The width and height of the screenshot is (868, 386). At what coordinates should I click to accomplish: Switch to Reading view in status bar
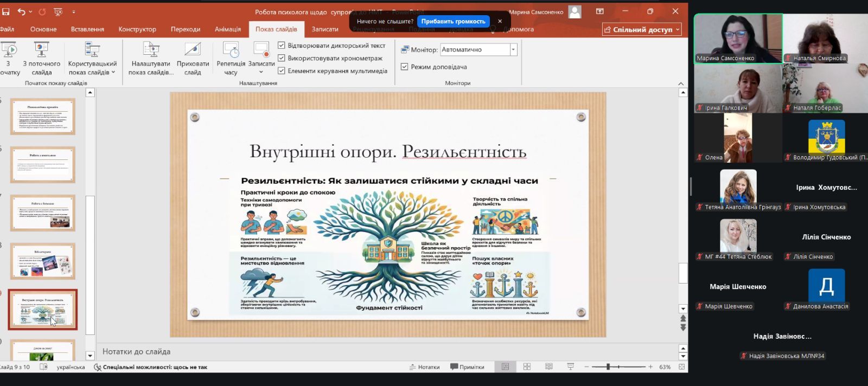coord(548,367)
